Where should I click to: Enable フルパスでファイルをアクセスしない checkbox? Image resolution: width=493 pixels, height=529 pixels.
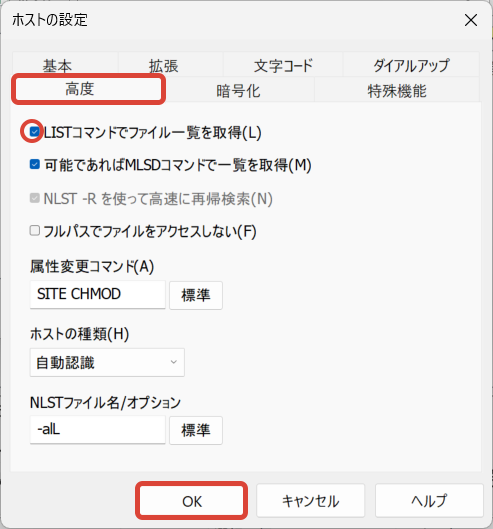[34, 231]
